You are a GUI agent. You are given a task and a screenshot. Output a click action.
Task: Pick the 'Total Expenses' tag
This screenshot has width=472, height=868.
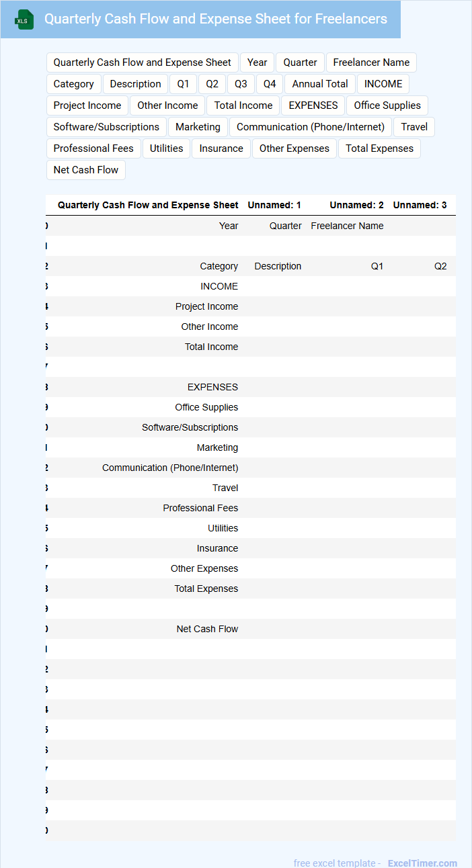point(380,148)
